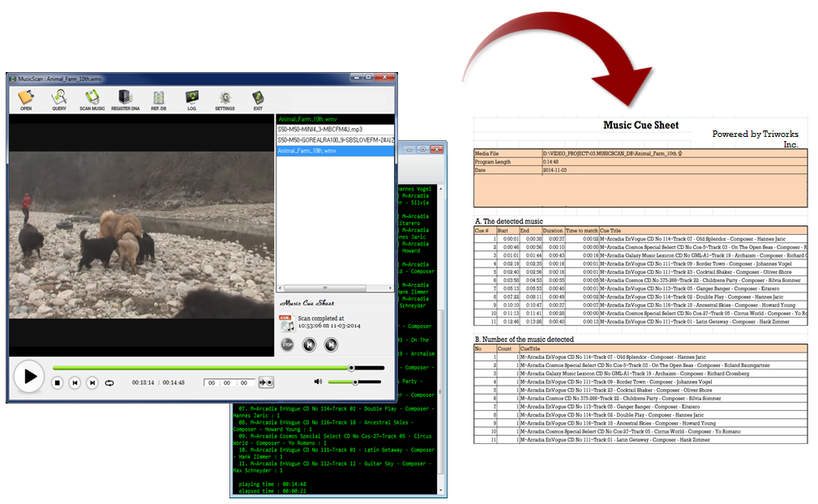818x504 pixels.
Task: Open the SETTINGS gear icon
Action: (x=225, y=98)
